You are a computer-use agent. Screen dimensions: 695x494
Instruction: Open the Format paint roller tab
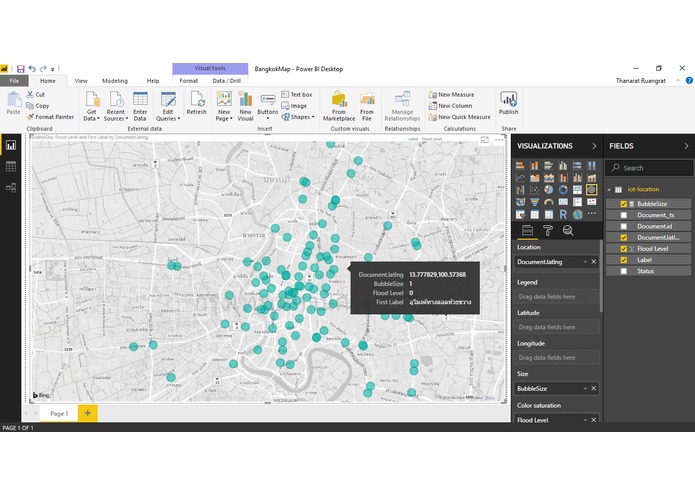pyautogui.click(x=548, y=230)
